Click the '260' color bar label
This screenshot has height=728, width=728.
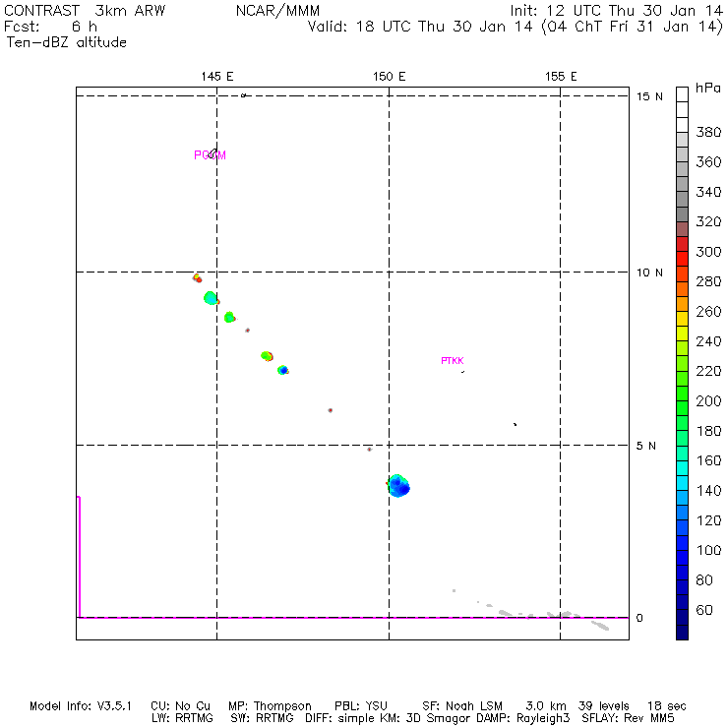tap(708, 311)
